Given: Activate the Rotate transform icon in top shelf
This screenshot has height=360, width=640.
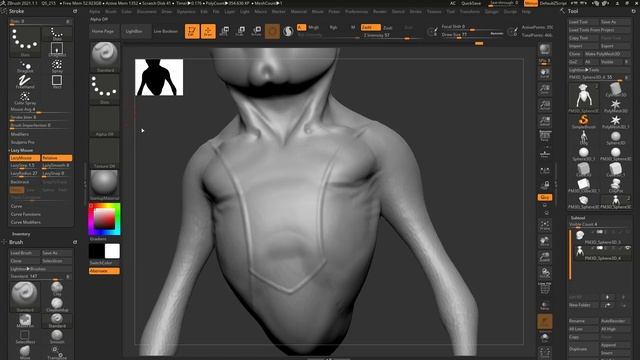Looking at the screenshot, I should tap(256, 31).
